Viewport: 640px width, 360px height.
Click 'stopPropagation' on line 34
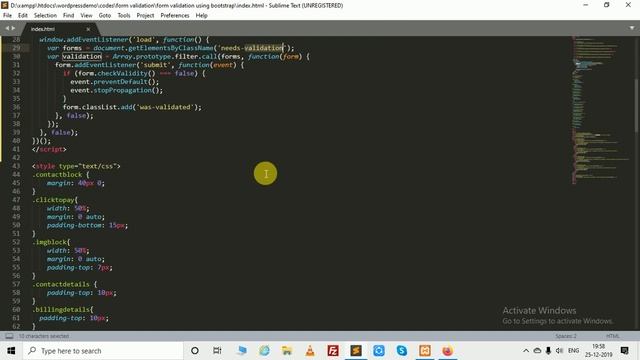[122, 90]
